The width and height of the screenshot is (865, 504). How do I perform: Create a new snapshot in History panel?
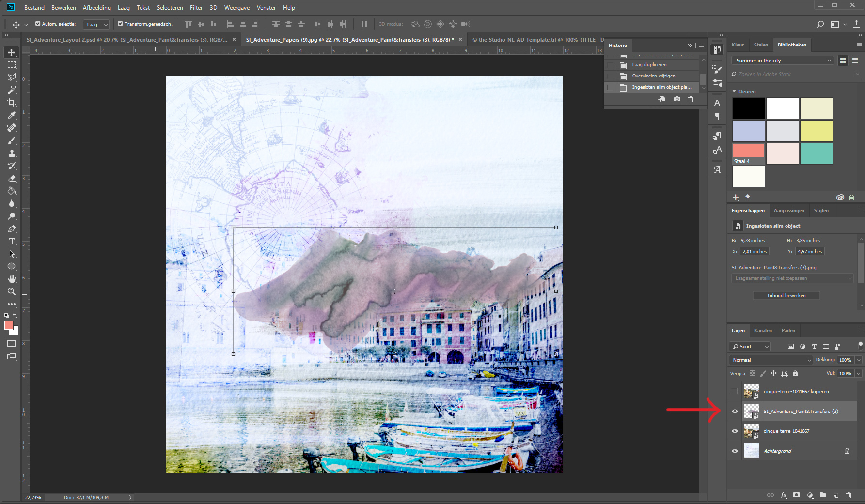677,99
